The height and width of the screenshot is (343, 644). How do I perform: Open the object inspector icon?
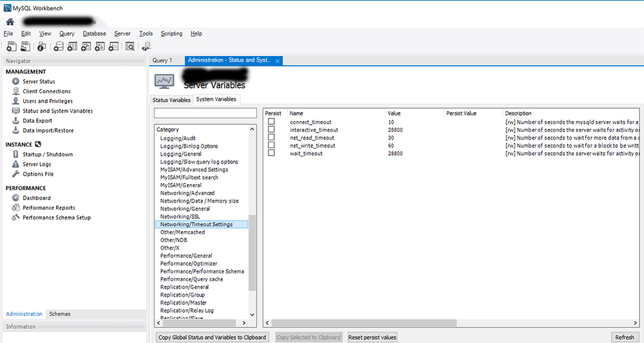click(41, 46)
